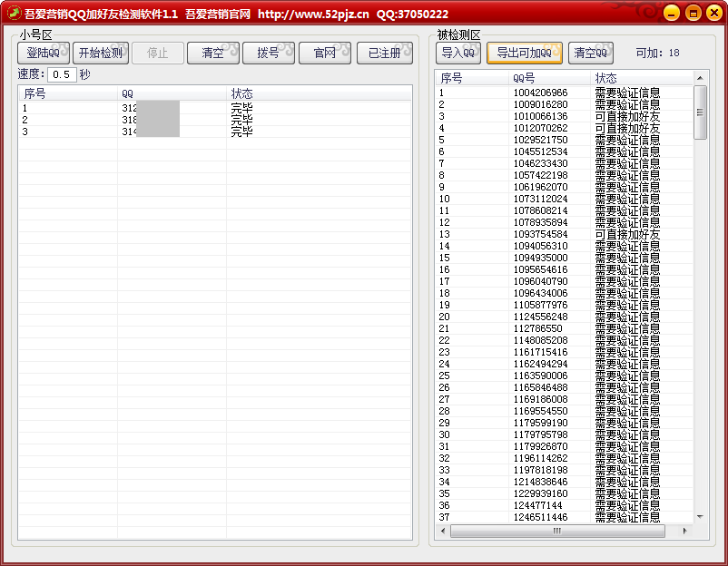Click the app logo icon in title bar
Screen dimensions: 728x566
point(14,14)
